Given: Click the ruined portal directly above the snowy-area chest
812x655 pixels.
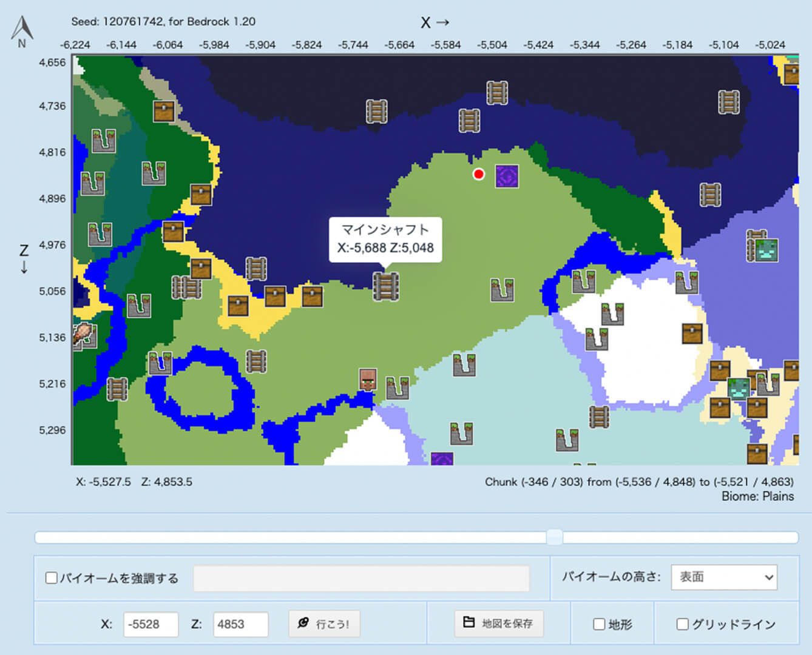Looking at the screenshot, I should [686, 282].
